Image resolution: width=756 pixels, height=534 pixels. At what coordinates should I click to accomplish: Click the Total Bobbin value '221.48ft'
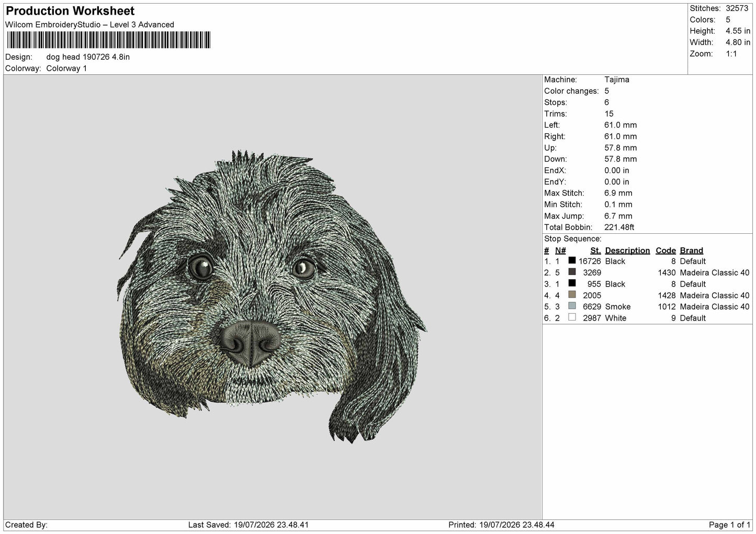[x=619, y=228]
